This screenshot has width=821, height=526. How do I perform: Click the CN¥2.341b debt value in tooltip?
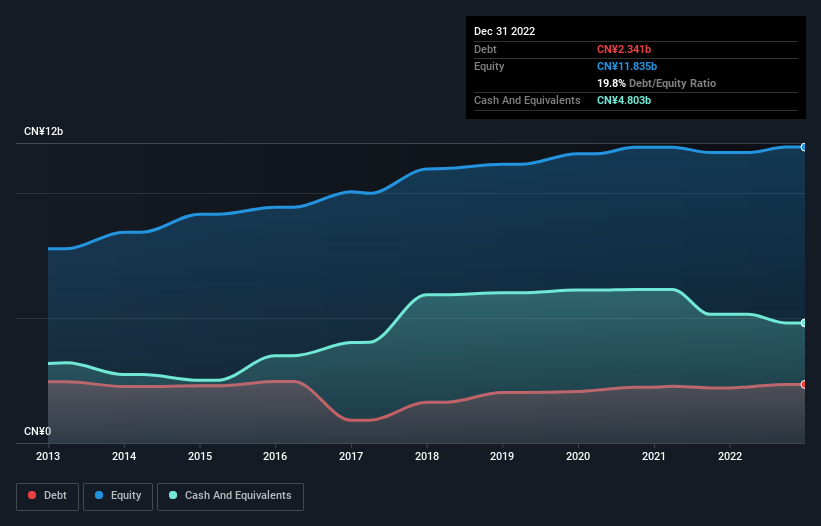pos(624,49)
